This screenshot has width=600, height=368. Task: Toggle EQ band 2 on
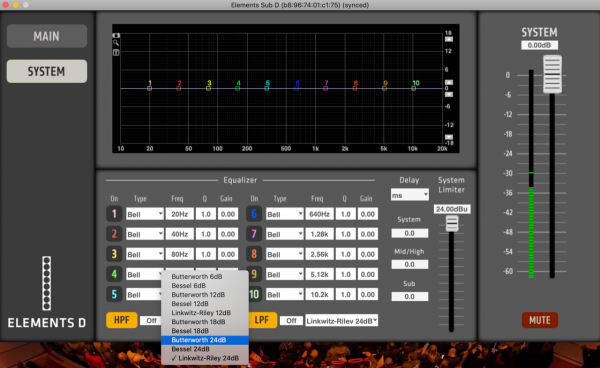(x=114, y=234)
